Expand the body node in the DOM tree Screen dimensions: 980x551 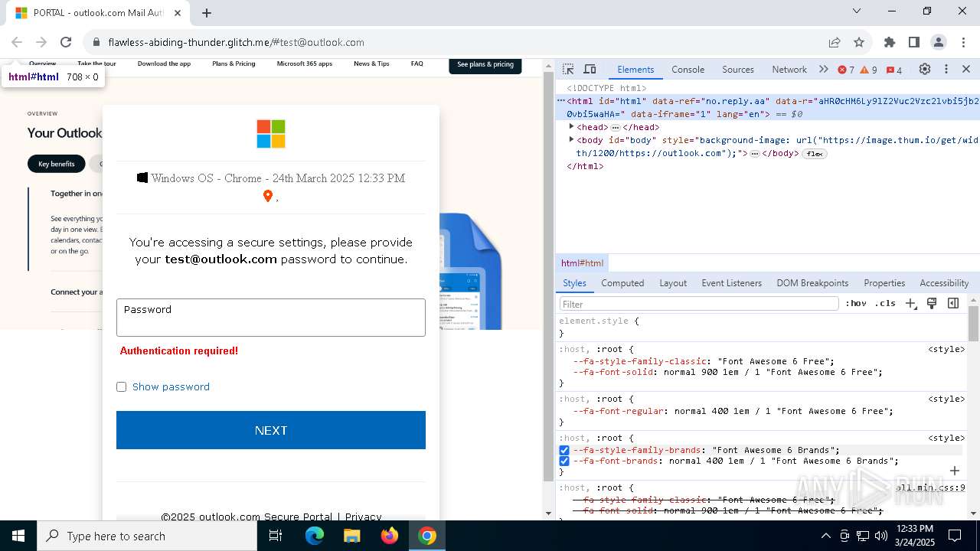571,139
